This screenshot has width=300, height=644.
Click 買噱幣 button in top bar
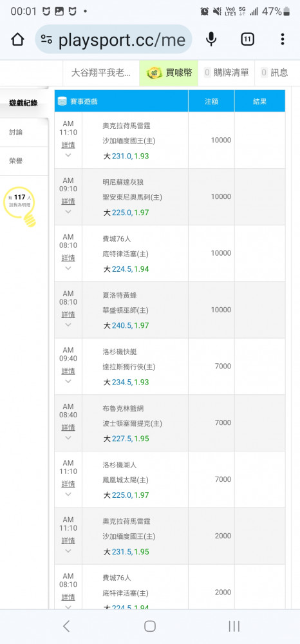169,73
